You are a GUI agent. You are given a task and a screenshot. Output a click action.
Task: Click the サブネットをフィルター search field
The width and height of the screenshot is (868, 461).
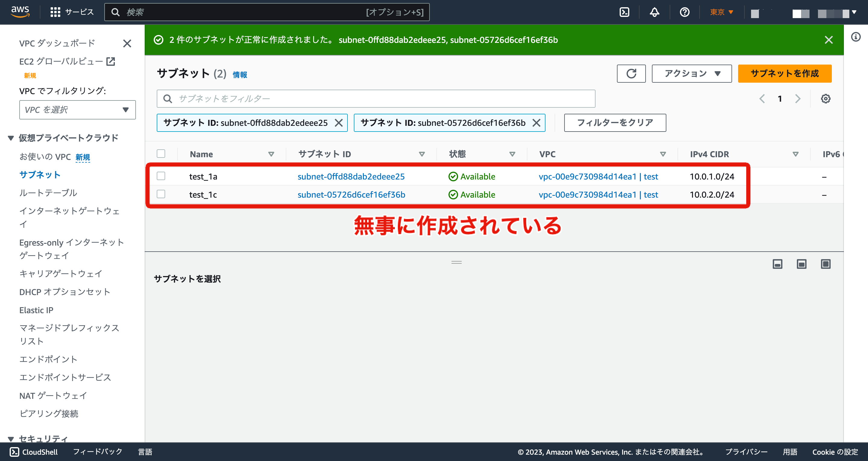376,98
